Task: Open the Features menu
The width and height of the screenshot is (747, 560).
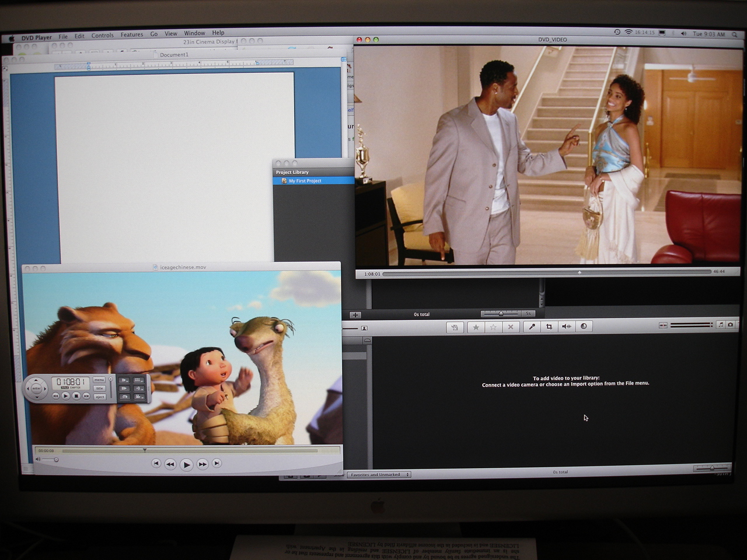Action: [132, 35]
